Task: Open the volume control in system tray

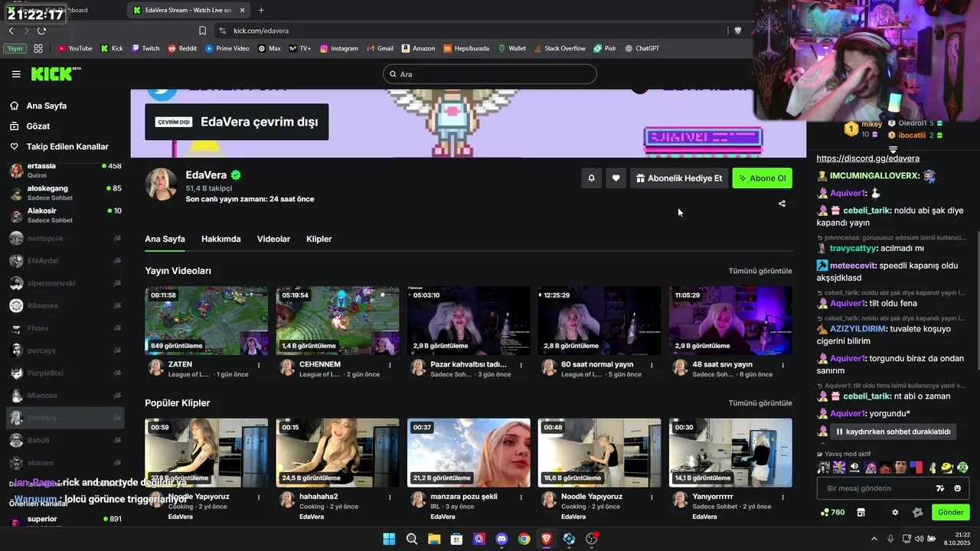Action: coord(920,539)
